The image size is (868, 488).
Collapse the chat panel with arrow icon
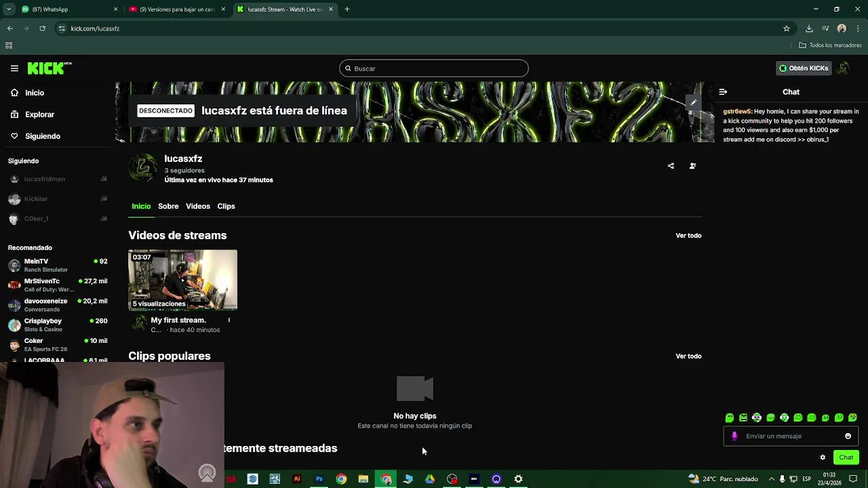(x=723, y=92)
